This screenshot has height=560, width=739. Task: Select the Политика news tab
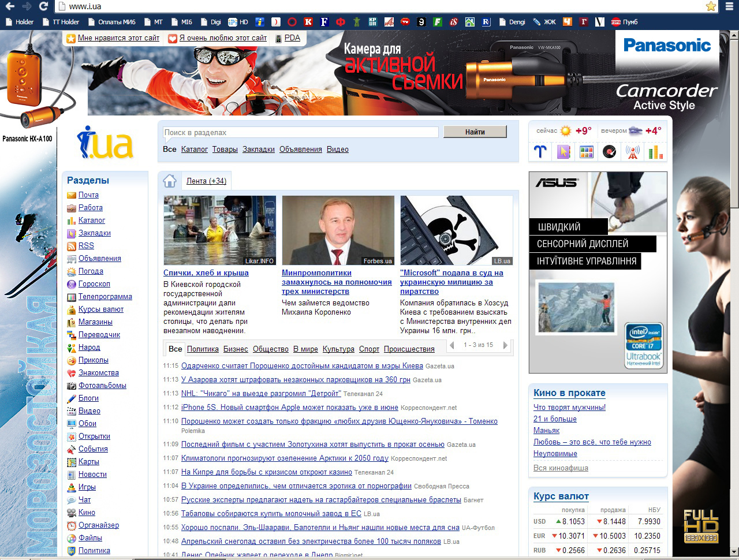point(203,349)
